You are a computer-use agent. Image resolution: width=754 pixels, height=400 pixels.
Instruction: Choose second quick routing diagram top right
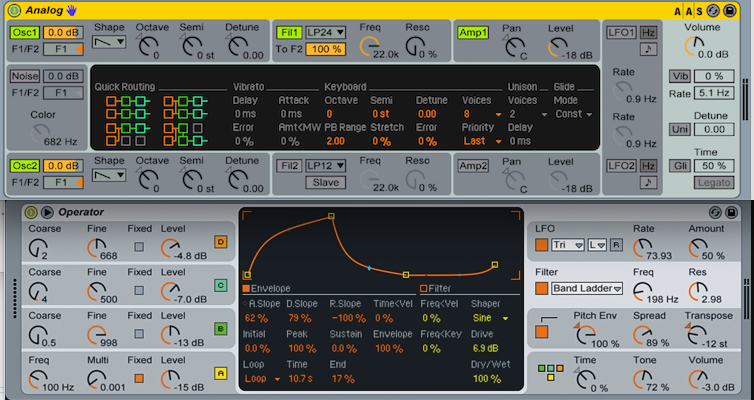[x=186, y=107]
